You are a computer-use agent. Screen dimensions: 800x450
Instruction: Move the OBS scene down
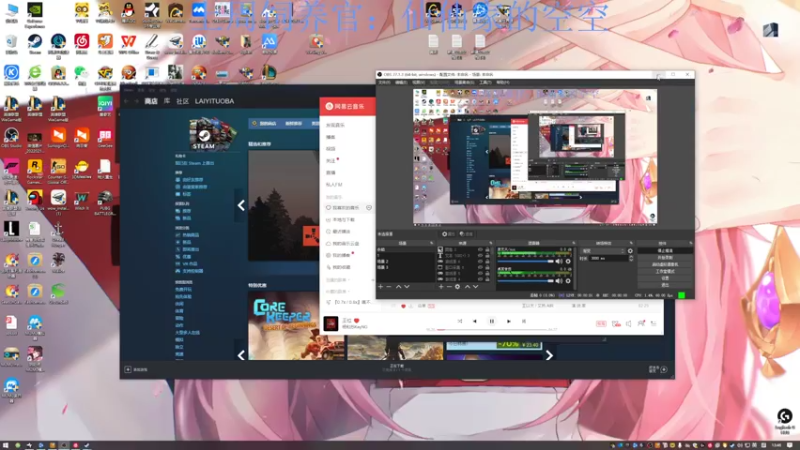click(x=407, y=287)
